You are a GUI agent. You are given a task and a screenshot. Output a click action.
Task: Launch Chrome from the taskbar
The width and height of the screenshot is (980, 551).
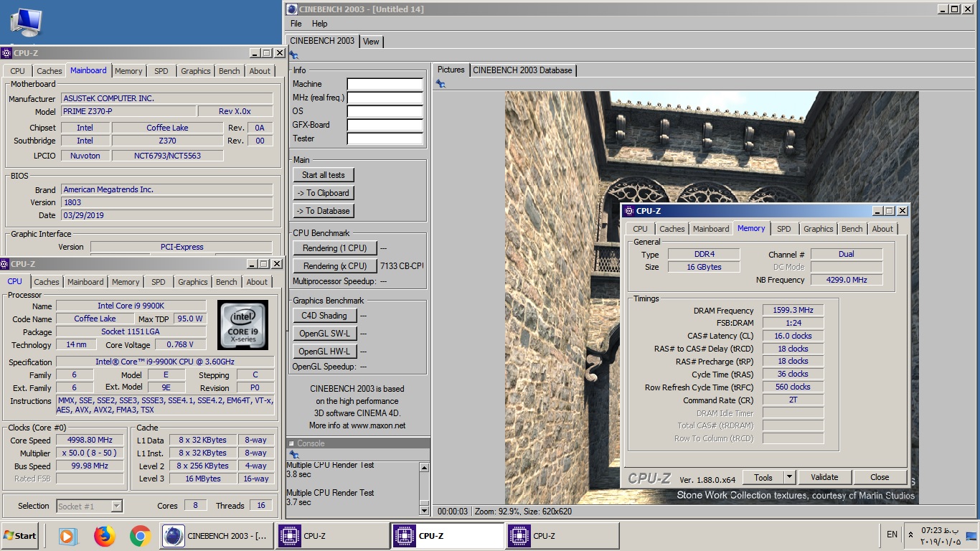pos(140,536)
